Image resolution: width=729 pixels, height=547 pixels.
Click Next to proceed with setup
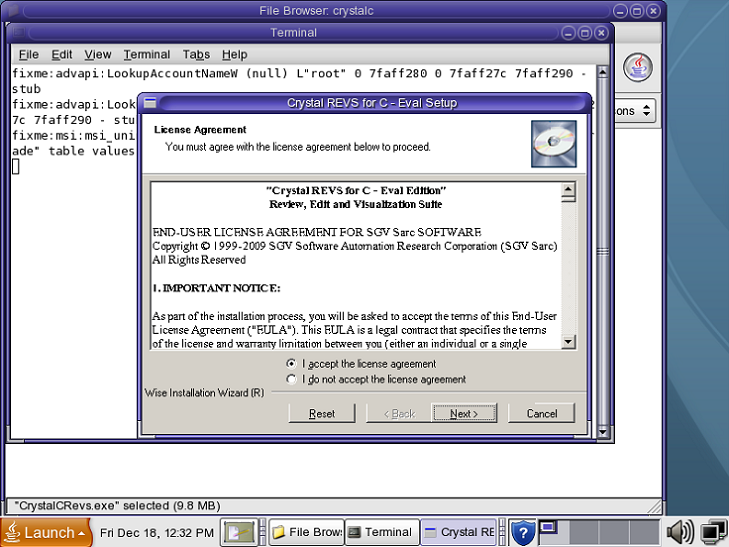[464, 413]
